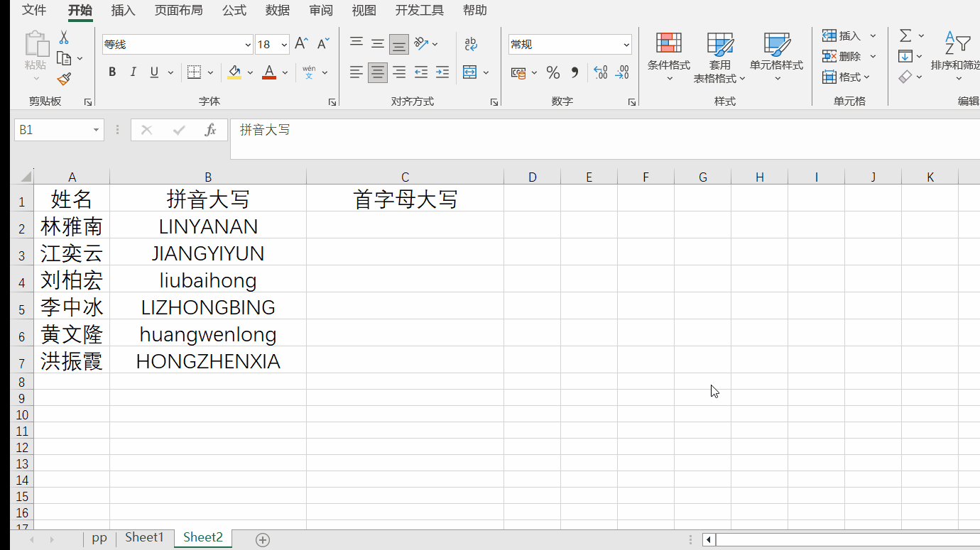Screen dimensions: 980x550
Task: Toggle Italic formatting
Action: pos(133,72)
